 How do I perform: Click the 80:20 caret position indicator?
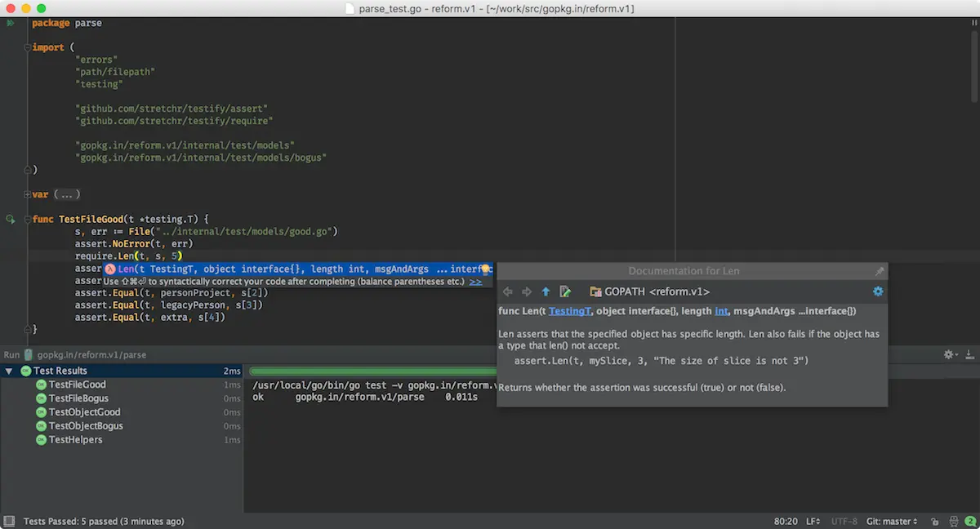coord(786,521)
